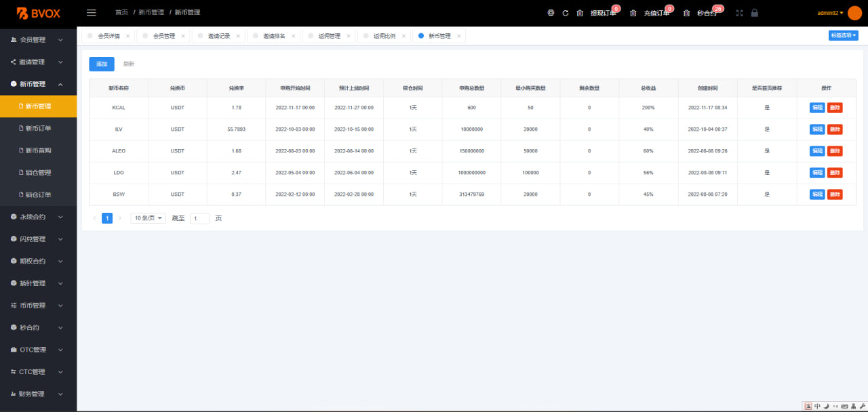Expand 币币管理 sidebar menu
This screenshot has height=412, width=868.
click(38, 306)
